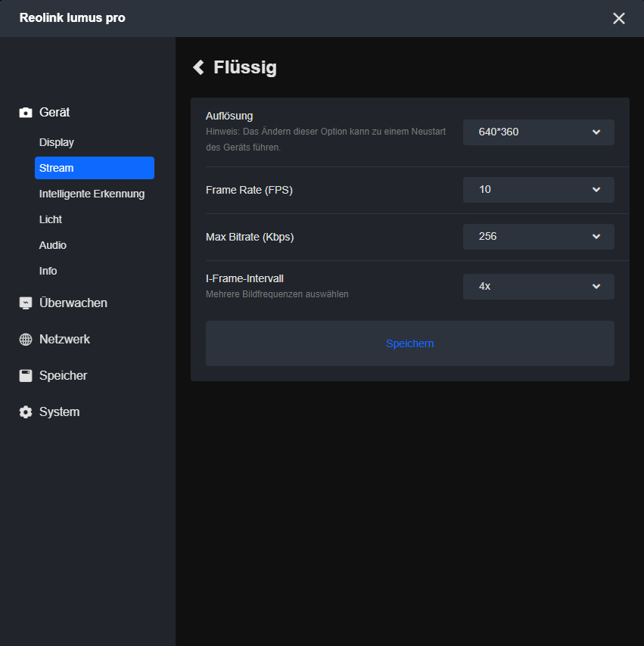The width and height of the screenshot is (644, 646).
Task: Click the I-Frame-Intervall label
Action: (x=244, y=278)
